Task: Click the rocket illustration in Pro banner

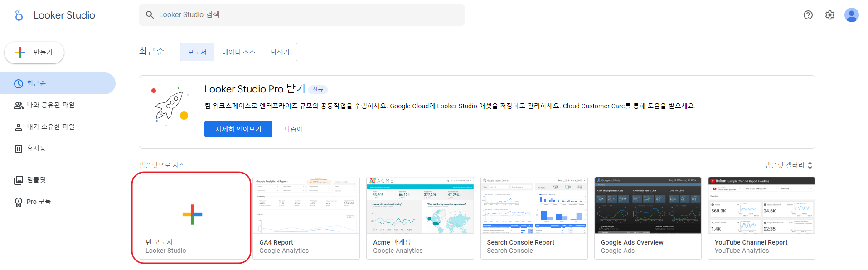Action: pos(170,107)
